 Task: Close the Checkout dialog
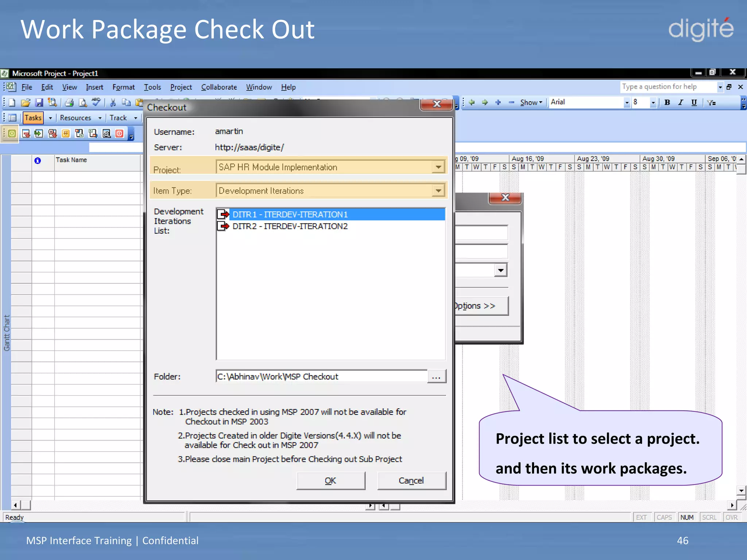click(437, 104)
